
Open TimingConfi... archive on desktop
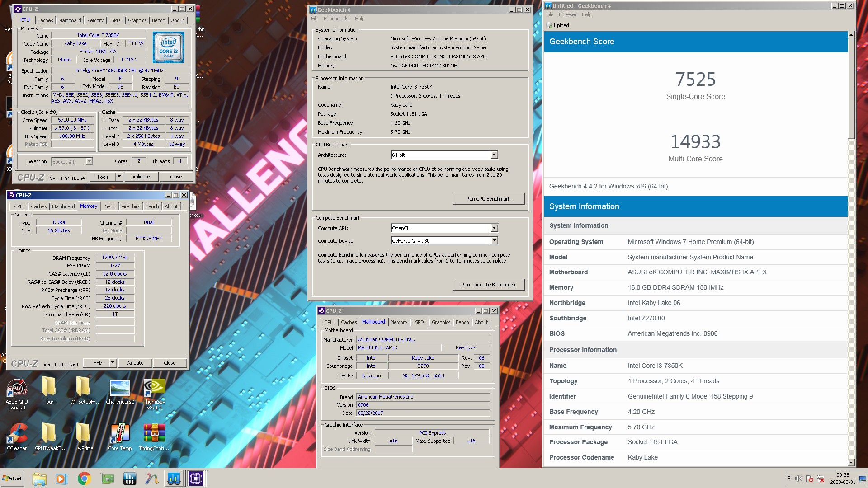(x=154, y=437)
